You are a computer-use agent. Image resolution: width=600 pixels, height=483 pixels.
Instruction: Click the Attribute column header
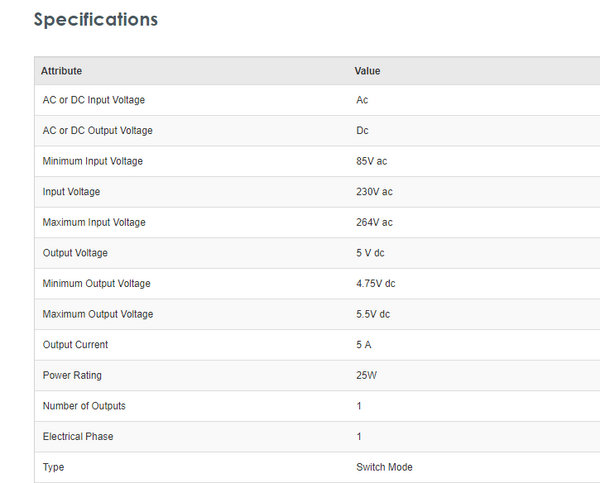coord(61,71)
